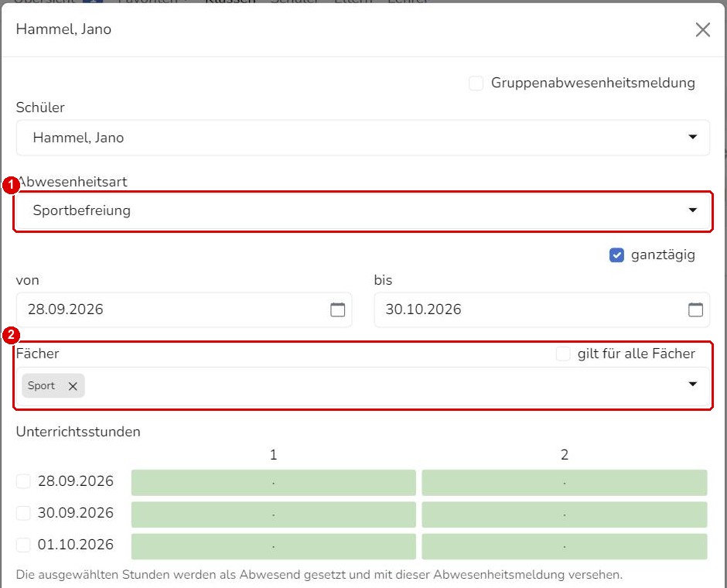This screenshot has width=727, height=588.
Task: Select lesson 2 cell on 30.09.2026
Action: [565, 514]
